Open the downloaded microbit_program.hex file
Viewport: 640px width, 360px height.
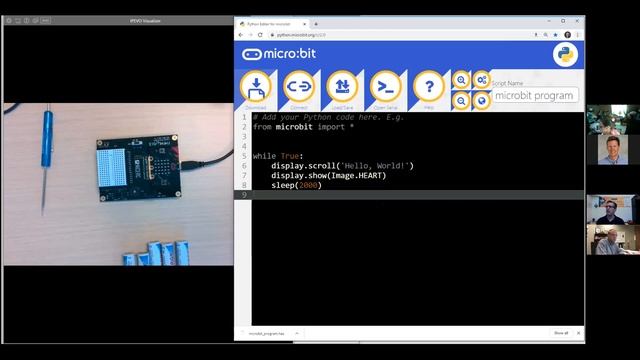(266, 333)
